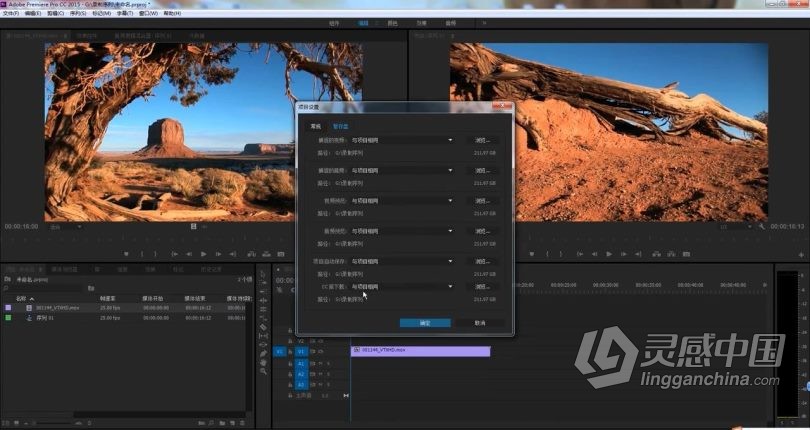Image resolution: width=810 pixels, height=430 pixels.
Task: Create a new bin in Project panel
Action: click(222, 423)
